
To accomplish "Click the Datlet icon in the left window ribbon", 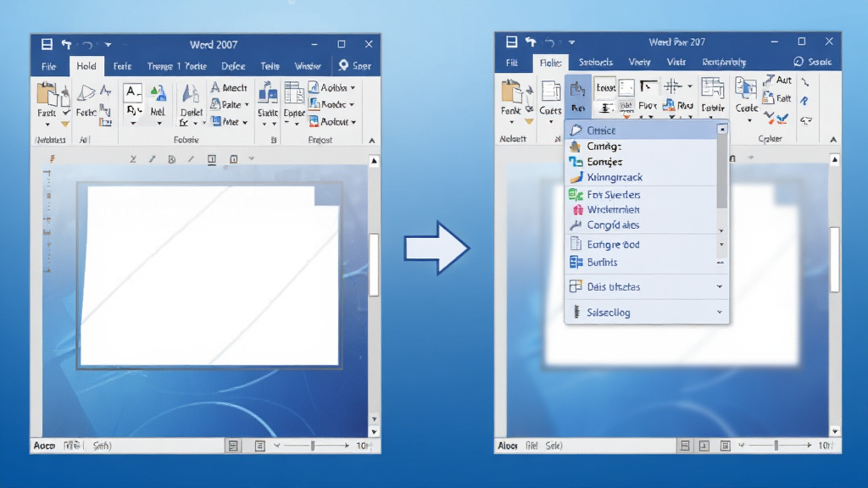I will 191,93.
